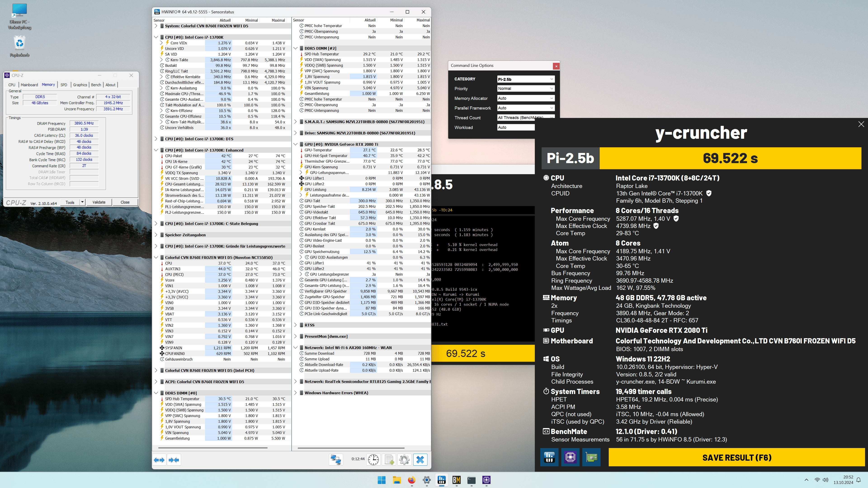Collapse DDR5 DIMM [#2] section
Screen dimensions: 868x488
click(x=295, y=49)
